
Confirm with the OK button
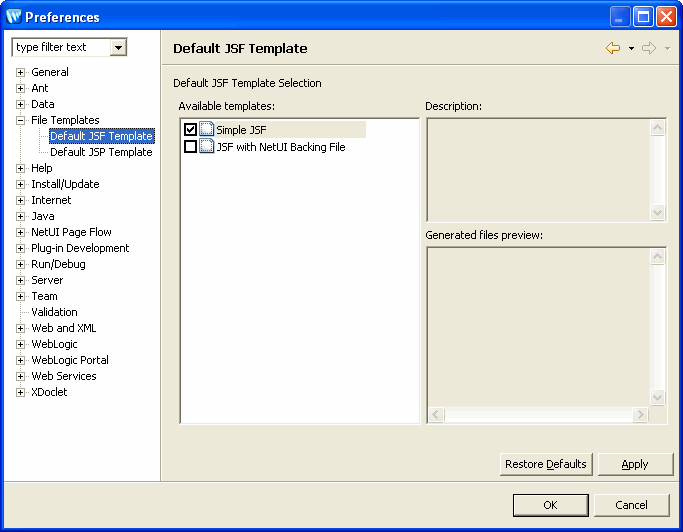click(x=550, y=505)
